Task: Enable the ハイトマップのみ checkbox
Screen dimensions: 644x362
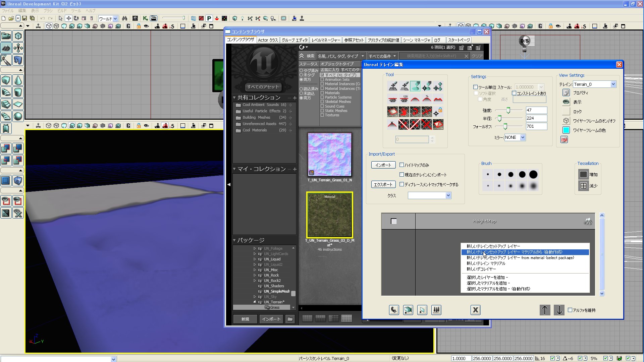Action: [x=401, y=165]
